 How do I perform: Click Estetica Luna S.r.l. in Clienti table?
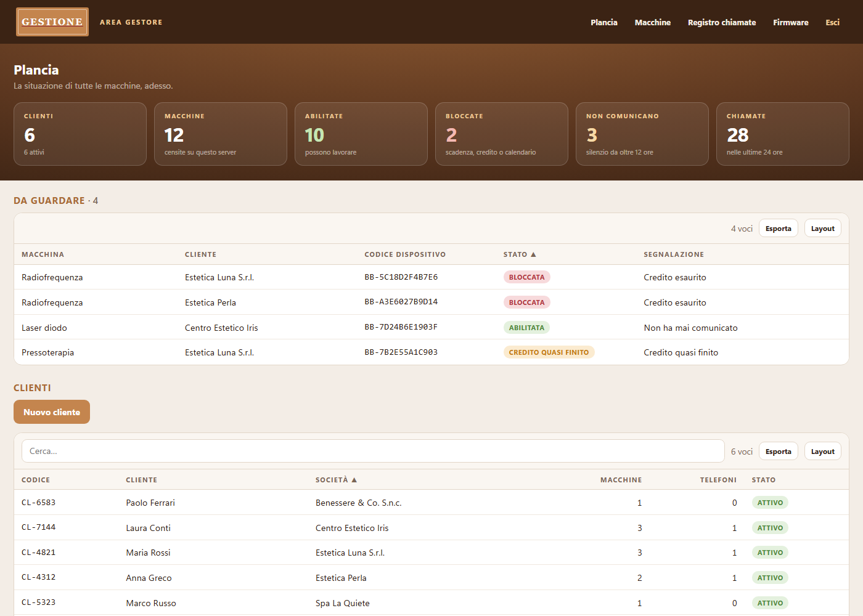[x=350, y=553]
